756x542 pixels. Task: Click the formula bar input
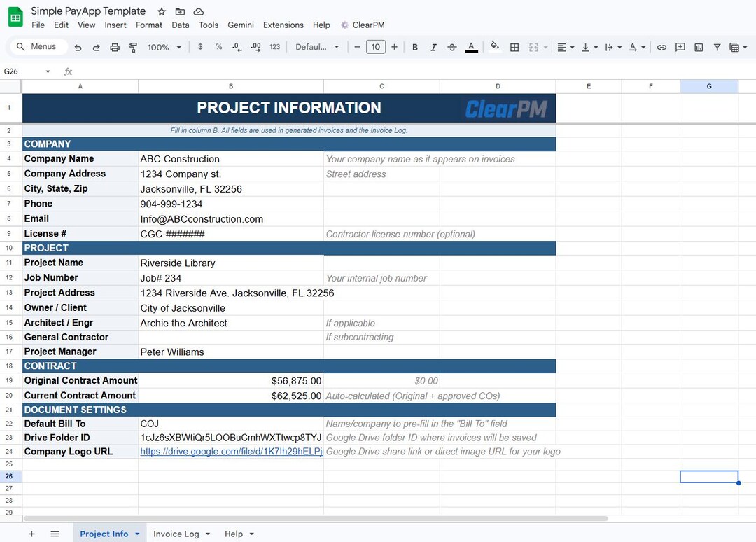point(414,71)
